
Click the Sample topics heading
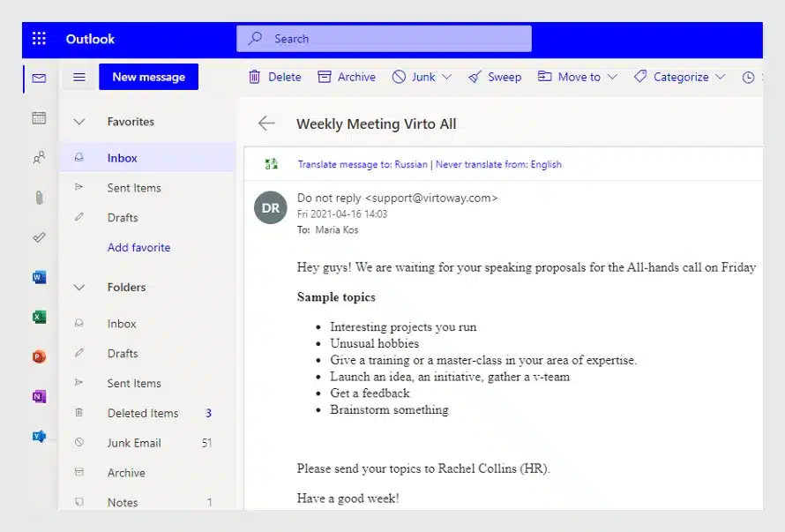tap(336, 297)
